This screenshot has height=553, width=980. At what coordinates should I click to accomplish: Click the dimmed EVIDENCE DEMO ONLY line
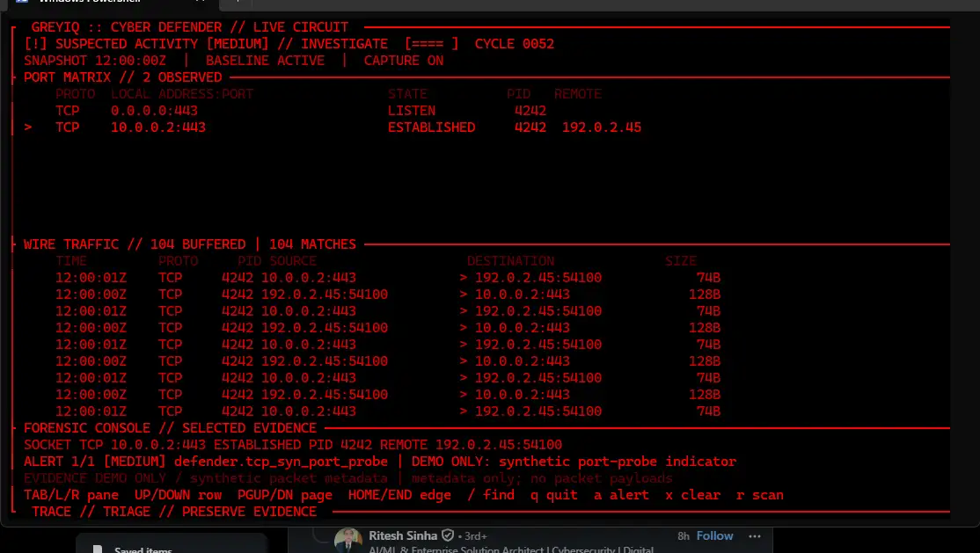tap(348, 478)
